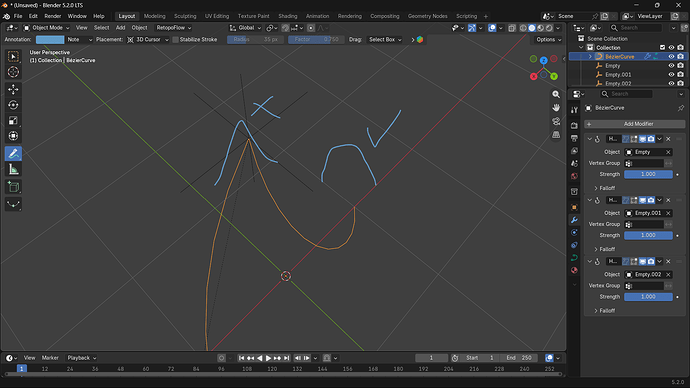Viewport: 690px width, 388px height.
Task: Switch perspective/orthographic grid icon
Action: pyautogui.click(x=556, y=135)
